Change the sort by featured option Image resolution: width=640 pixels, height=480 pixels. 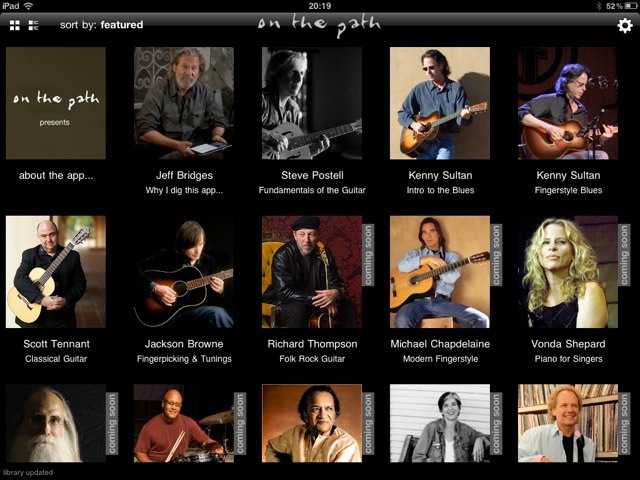coord(101,25)
